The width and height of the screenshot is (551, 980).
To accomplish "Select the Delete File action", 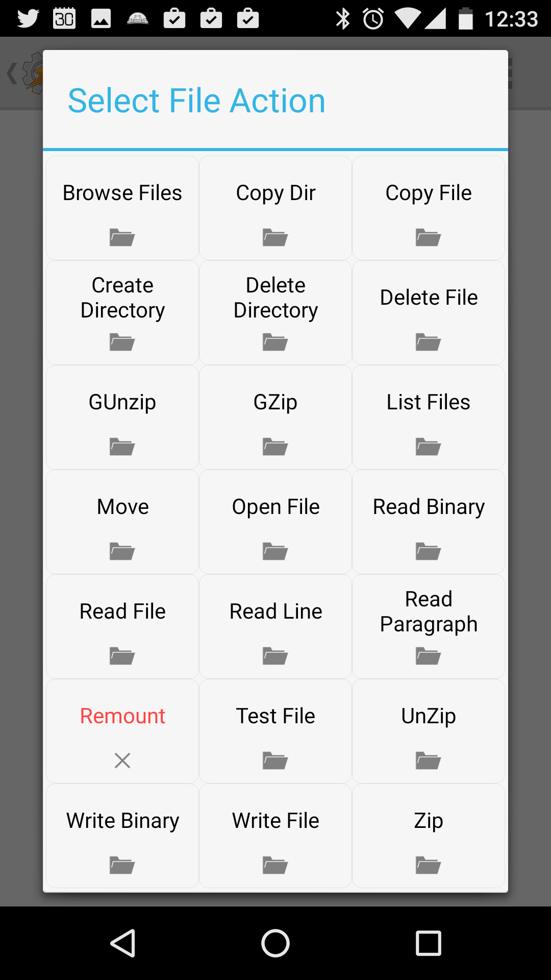I will 429,313.
